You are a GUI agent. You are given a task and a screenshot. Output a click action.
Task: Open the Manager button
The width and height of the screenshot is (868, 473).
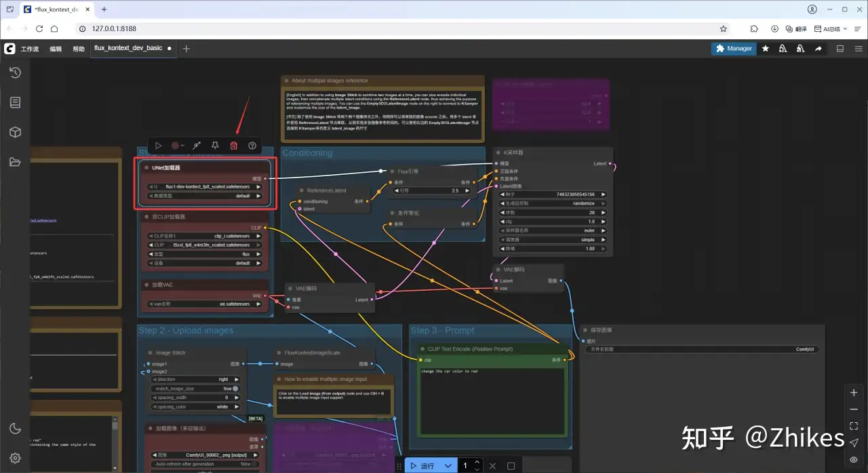[733, 49]
